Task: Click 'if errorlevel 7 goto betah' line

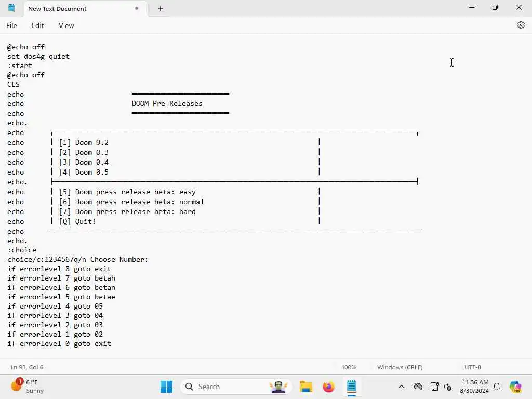Action: 61,278
